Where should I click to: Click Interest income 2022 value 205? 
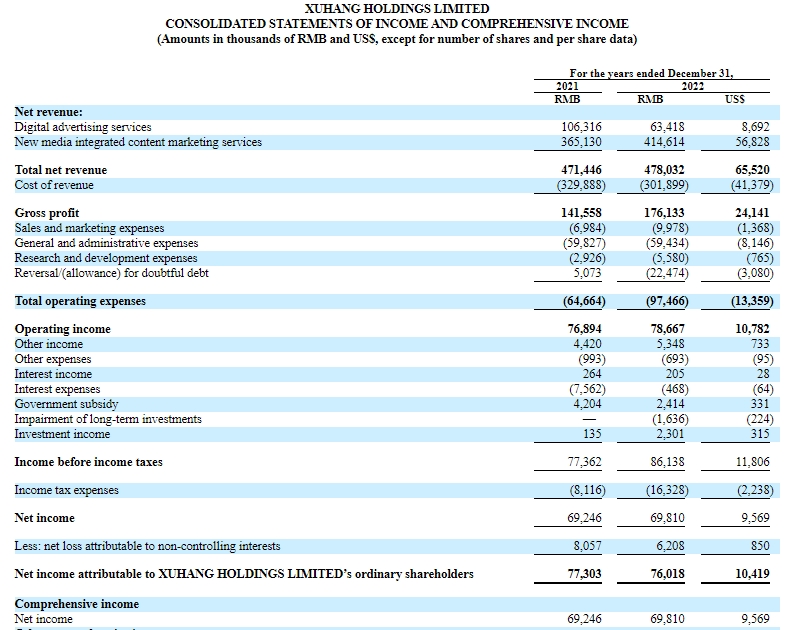[x=675, y=374]
